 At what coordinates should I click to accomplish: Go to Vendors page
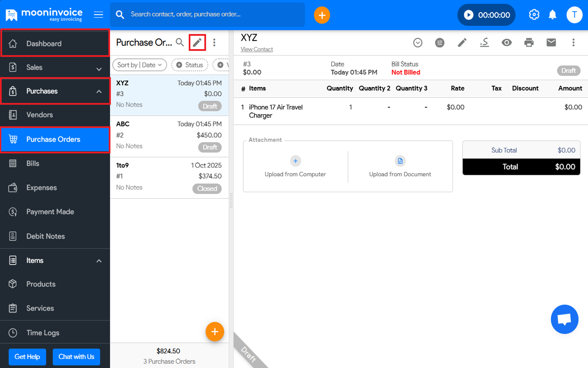pyautogui.click(x=40, y=115)
